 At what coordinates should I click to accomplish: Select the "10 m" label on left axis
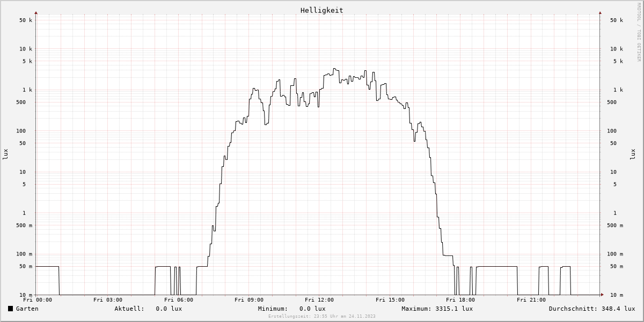click(x=26, y=295)
